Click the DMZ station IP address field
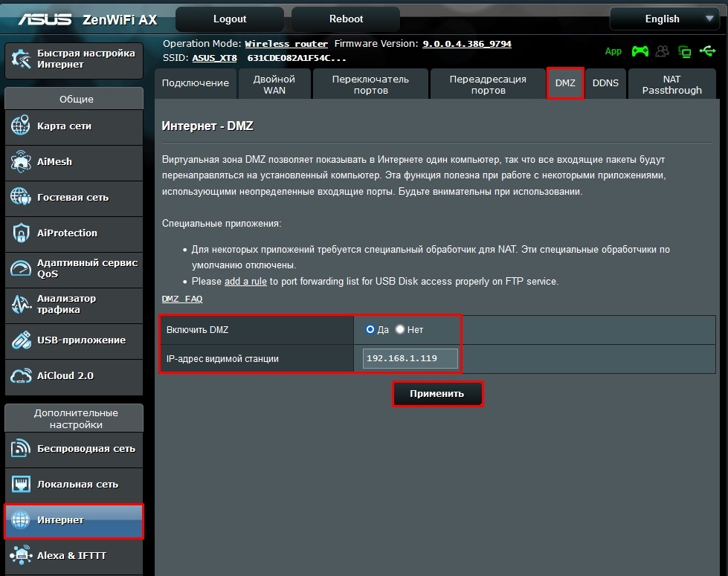 pyautogui.click(x=411, y=358)
